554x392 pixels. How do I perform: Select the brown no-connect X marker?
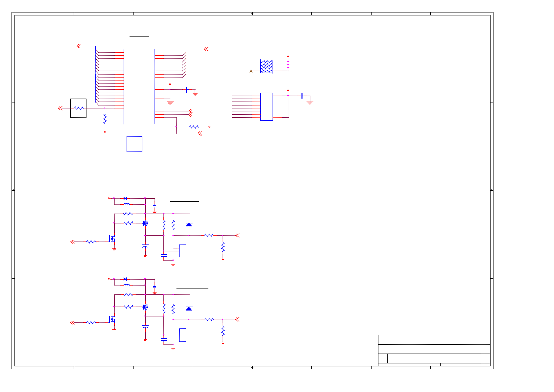(251, 71)
